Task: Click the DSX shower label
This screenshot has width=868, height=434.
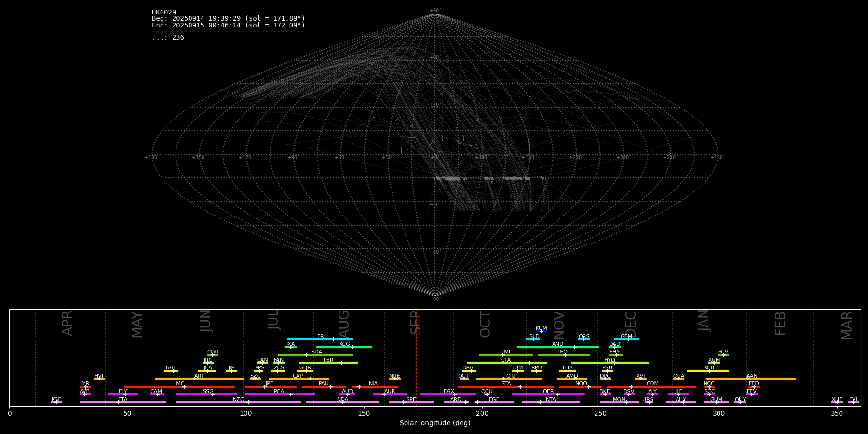Action: pos(449,392)
